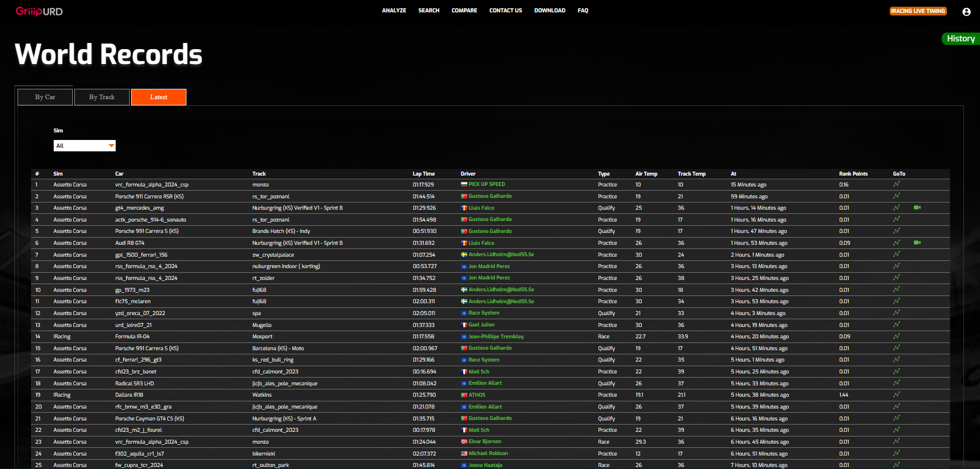Open driver PICK UP SPEED profile
Image resolution: width=980 pixels, height=469 pixels.
pos(486,184)
